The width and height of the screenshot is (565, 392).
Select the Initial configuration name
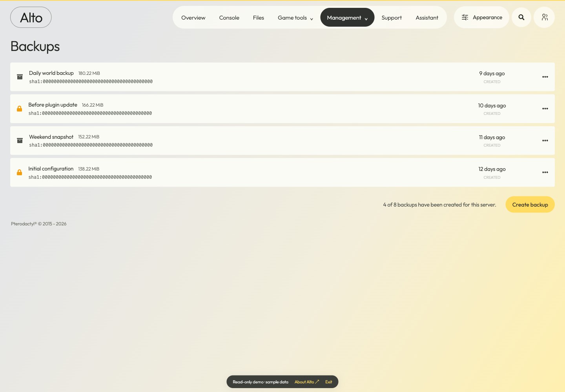click(51, 169)
